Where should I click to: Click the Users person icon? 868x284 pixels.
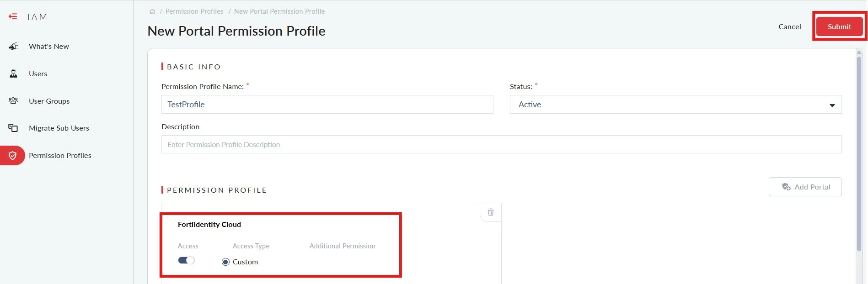pos(13,74)
